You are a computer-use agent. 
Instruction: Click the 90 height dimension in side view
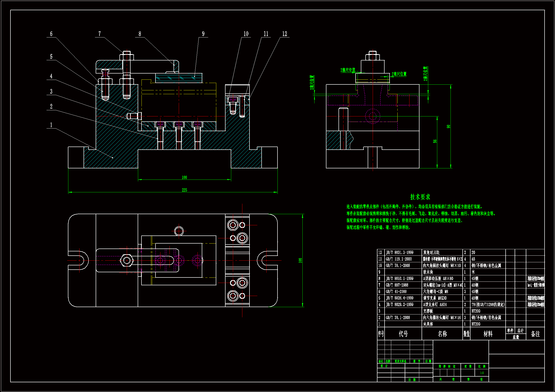pyautogui.click(x=448, y=126)
